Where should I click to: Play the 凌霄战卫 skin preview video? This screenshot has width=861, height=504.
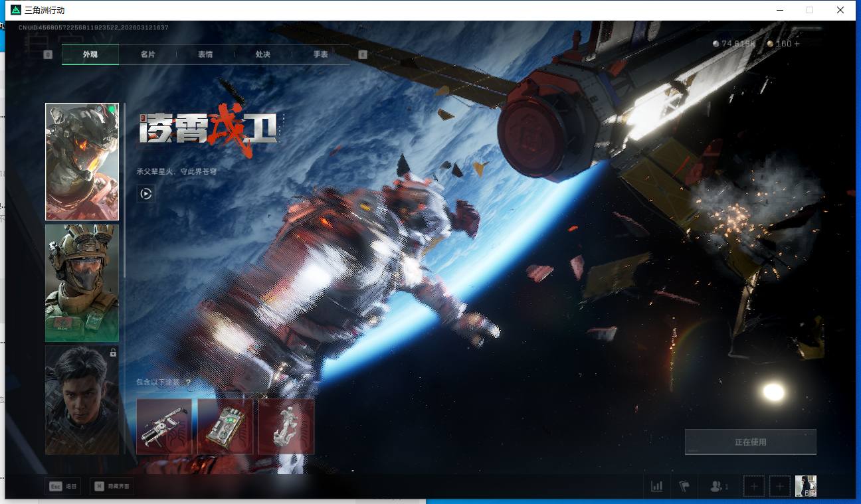[x=146, y=194]
